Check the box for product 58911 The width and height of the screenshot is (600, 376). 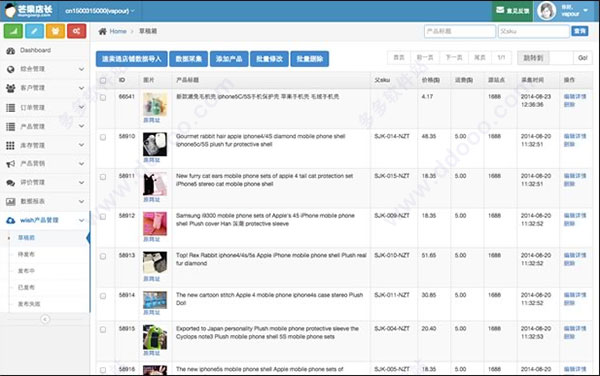point(103,177)
